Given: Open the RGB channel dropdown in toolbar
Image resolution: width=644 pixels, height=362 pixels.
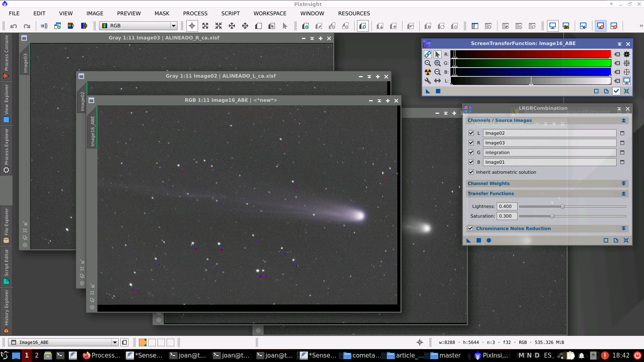Looking at the screenshot, I should click(x=173, y=26).
